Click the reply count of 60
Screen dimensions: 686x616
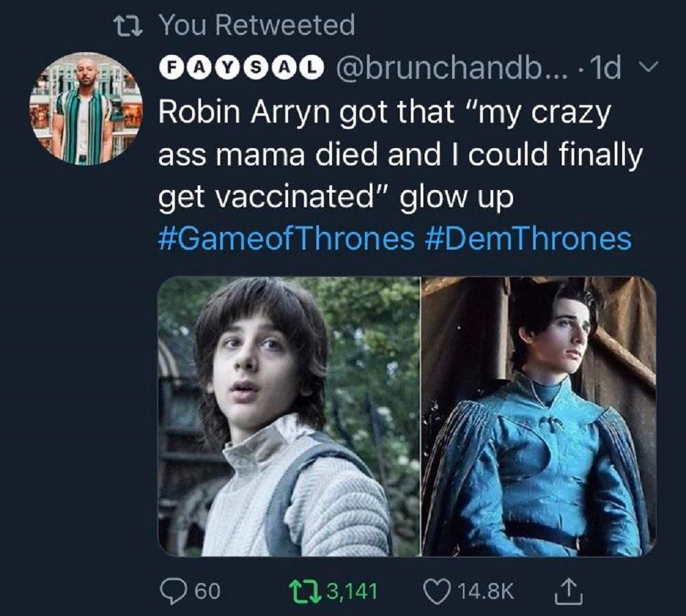click(207, 589)
